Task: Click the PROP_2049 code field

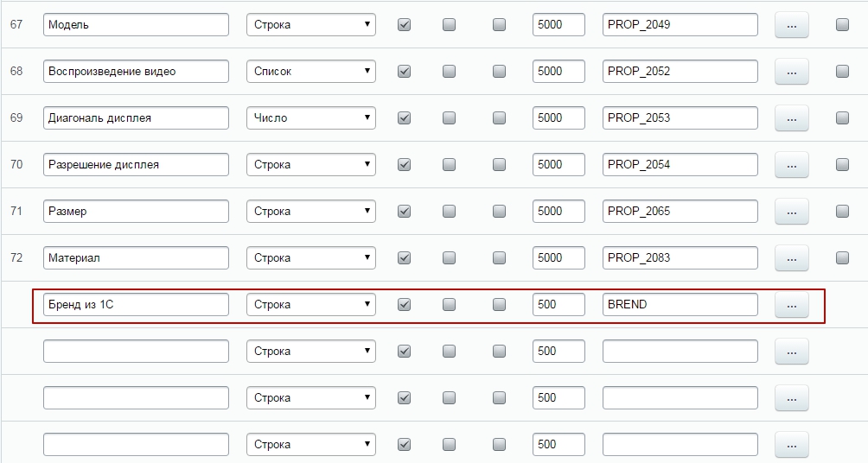Action: pyautogui.click(x=680, y=25)
